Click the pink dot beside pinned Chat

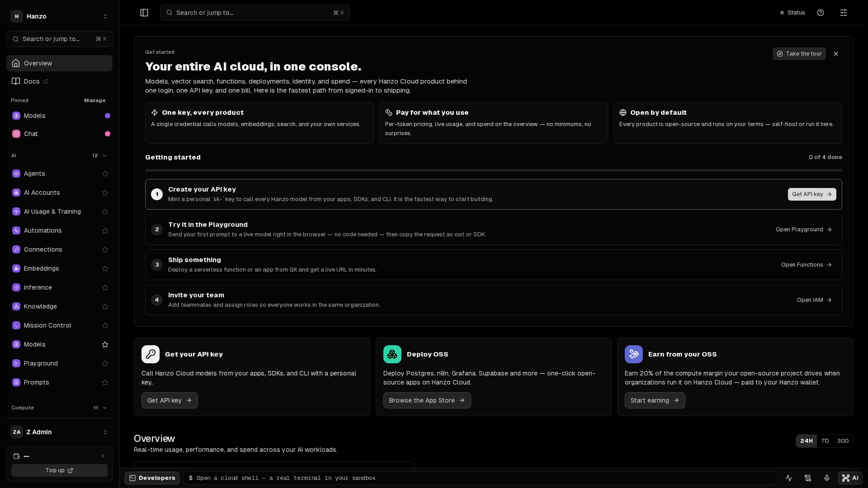point(108,134)
